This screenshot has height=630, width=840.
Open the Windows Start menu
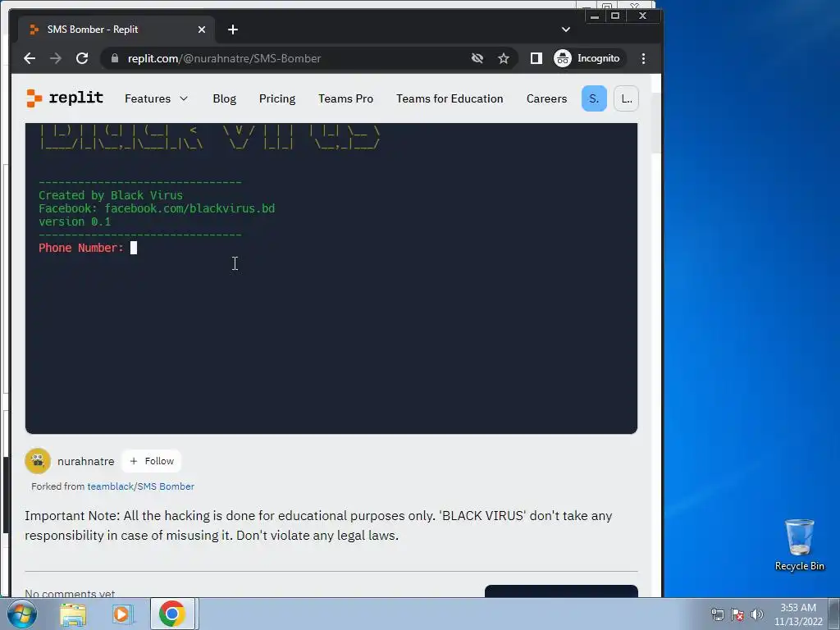point(21,614)
